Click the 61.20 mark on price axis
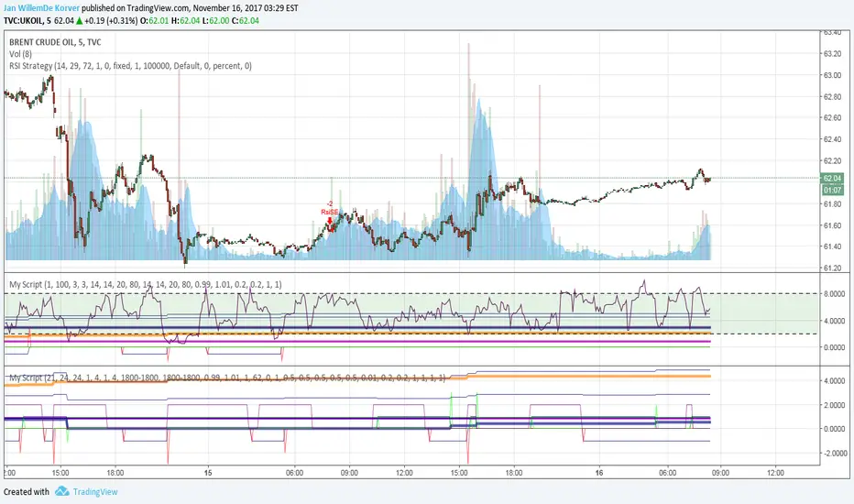The image size is (854, 504). point(833,268)
